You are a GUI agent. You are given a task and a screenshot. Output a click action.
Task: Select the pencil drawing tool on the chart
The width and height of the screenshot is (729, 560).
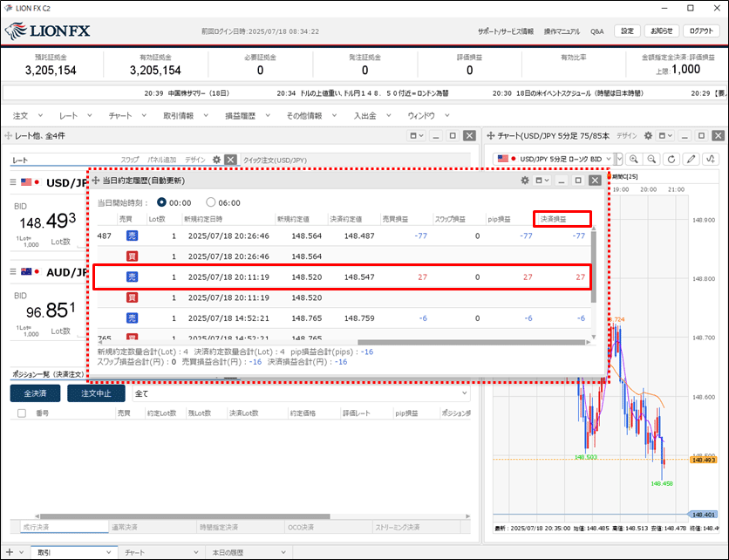(692, 159)
